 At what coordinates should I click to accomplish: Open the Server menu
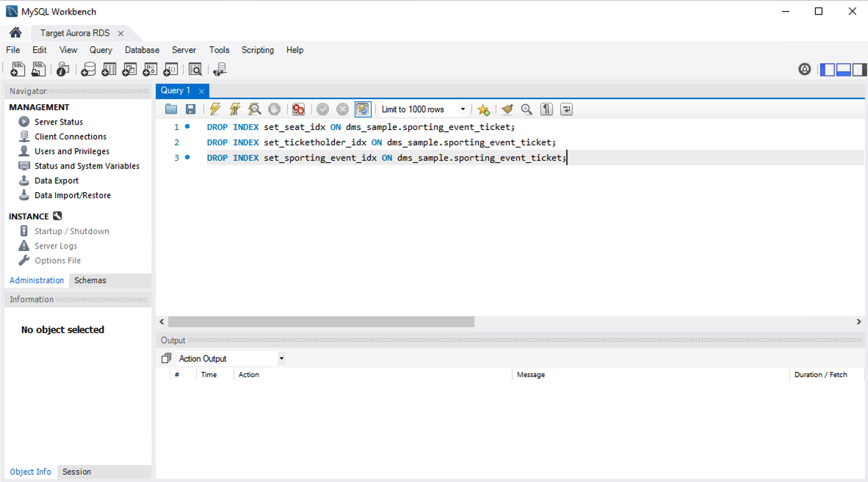tap(184, 50)
